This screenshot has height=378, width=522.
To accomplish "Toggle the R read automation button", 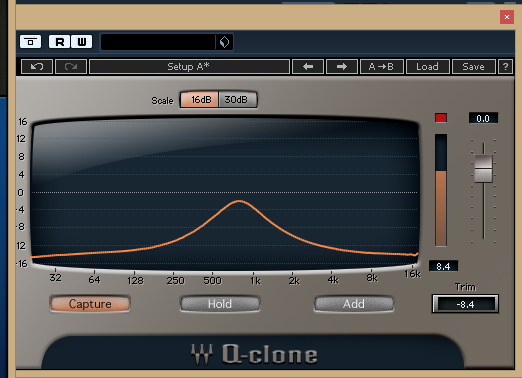I will 60,42.
